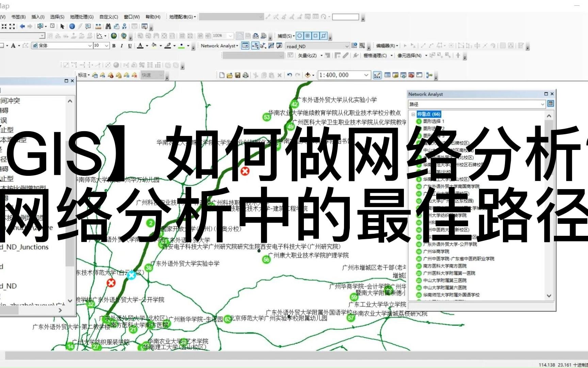Open the 矢量化(Z) dropdown menu
This screenshot has height=368, width=588.
[321, 56]
